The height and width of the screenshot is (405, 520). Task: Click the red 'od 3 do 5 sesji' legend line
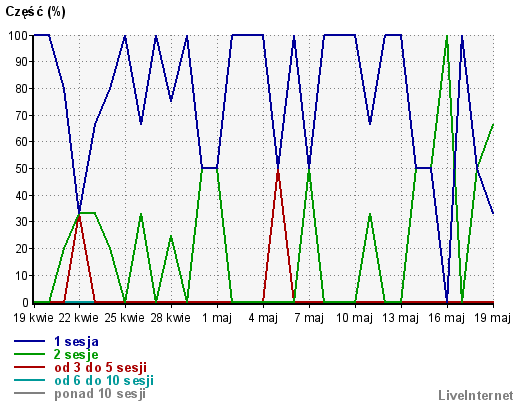click(x=29, y=367)
